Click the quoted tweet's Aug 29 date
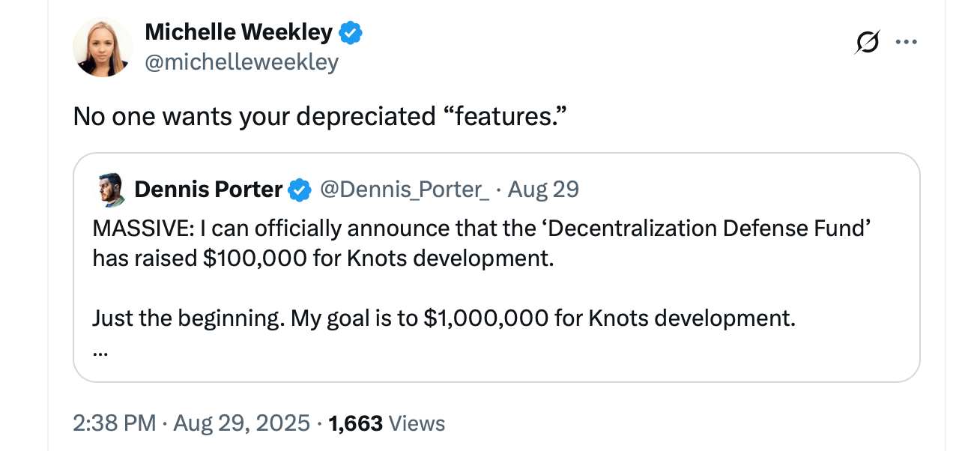 (x=543, y=190)
